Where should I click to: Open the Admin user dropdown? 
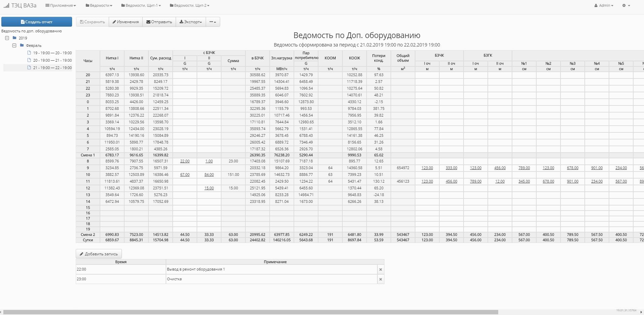(x=604, y=5)
